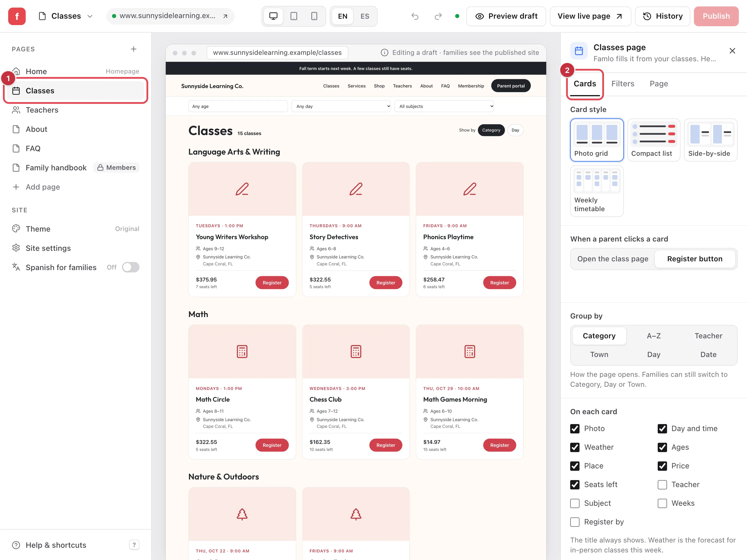Undo the last change
Image resolution: width=747 pixels, height=560 pixels.
415,16
